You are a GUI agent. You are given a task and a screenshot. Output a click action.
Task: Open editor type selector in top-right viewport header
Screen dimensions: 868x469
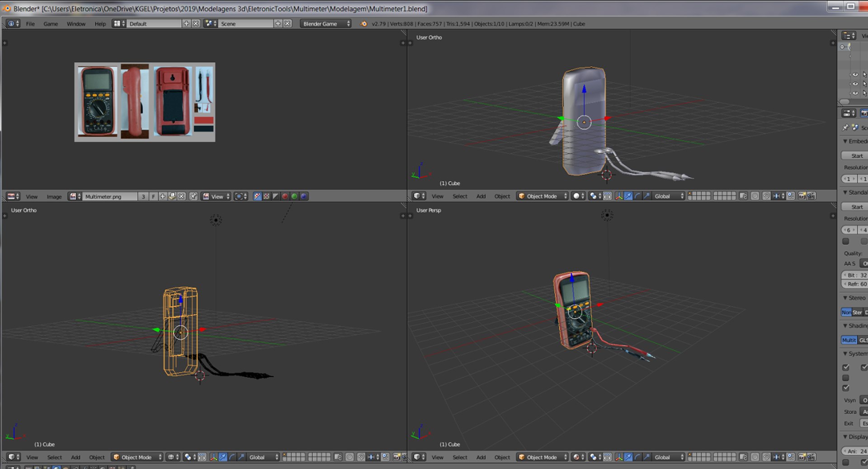pos(420,196)
